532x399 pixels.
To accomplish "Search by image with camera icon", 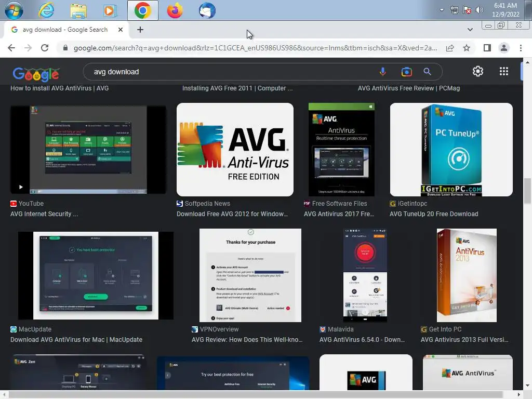I will [406, 72].
